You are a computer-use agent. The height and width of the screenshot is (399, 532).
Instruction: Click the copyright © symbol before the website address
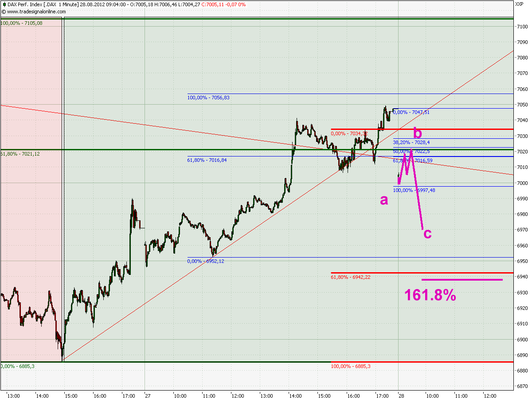[4, 12]
